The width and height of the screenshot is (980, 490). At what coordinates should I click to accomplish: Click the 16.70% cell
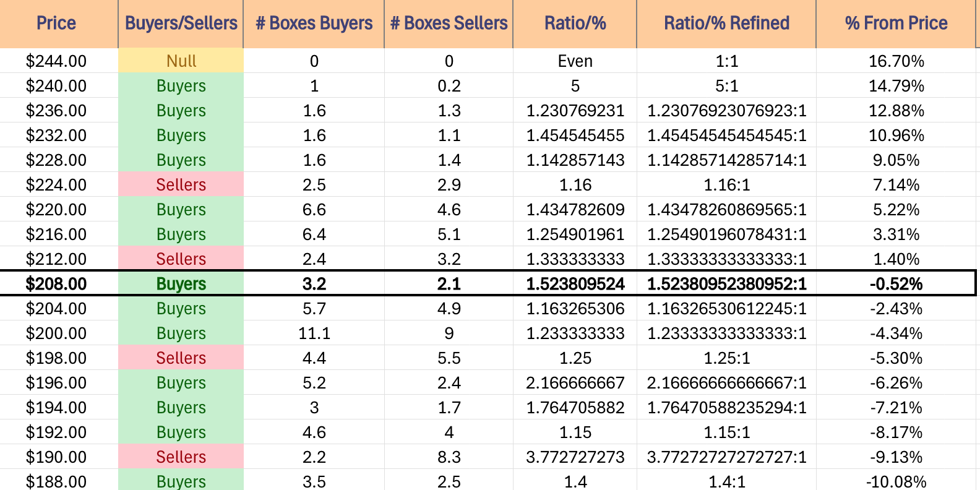point(896,61)
